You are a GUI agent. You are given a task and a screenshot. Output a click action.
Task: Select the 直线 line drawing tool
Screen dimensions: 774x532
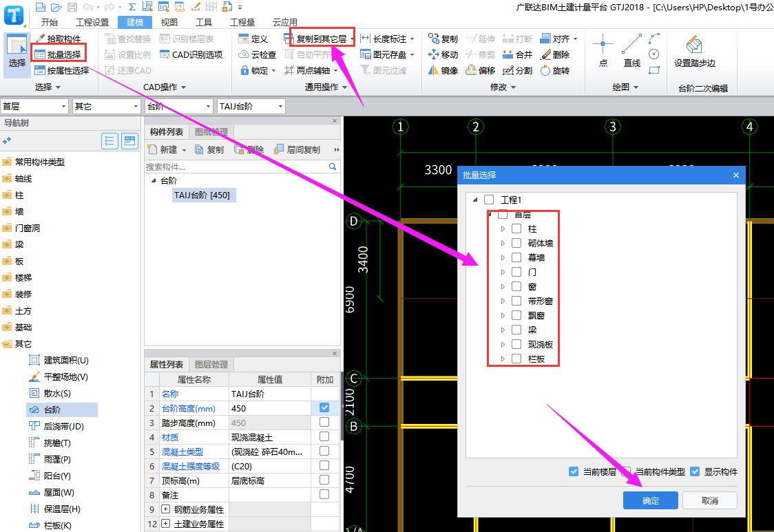tap(632, 51)
